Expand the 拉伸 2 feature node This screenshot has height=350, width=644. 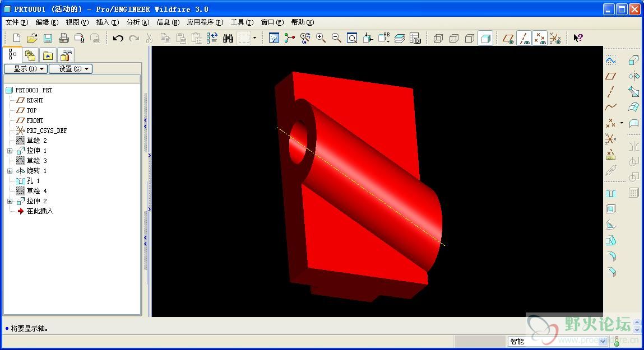coord(10,202)
